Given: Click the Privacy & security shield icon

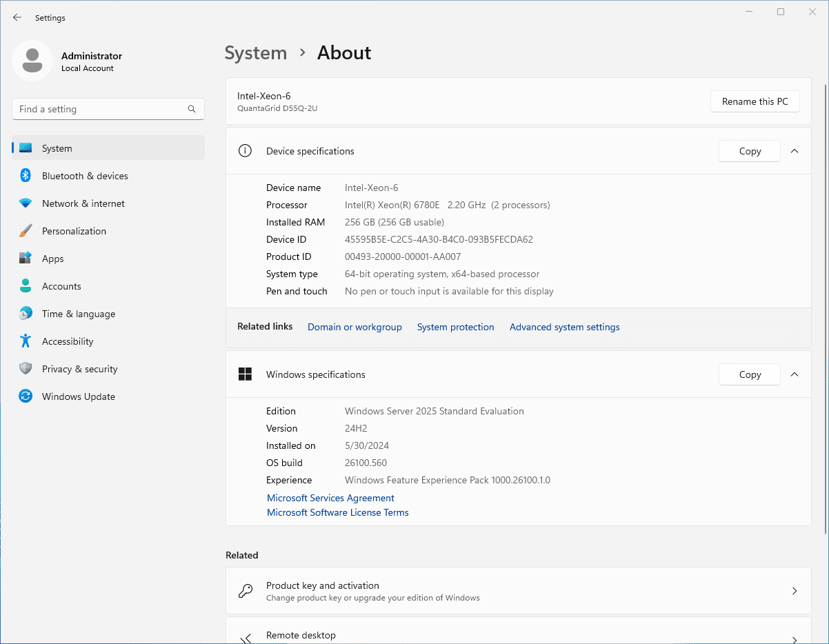Looking at the screenshot, I should pyautogui.click(x=26, y=369).
